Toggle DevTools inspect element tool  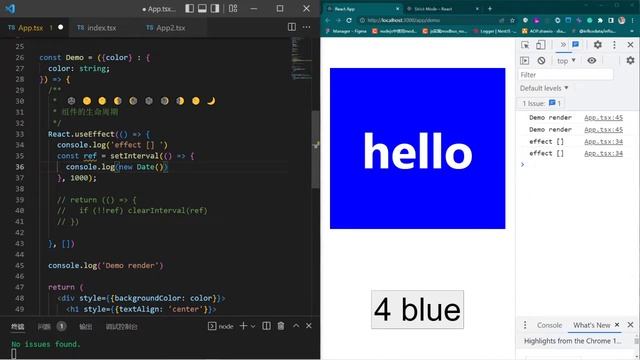[x=525, y=45]
